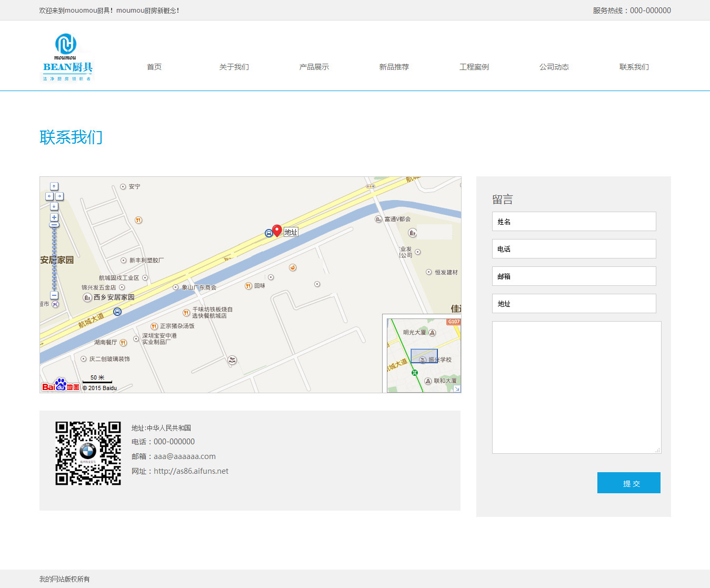This screenshot has height=588, width=710.
Task: Click the map zoom in plus button
Action: [x=54, y=217]
